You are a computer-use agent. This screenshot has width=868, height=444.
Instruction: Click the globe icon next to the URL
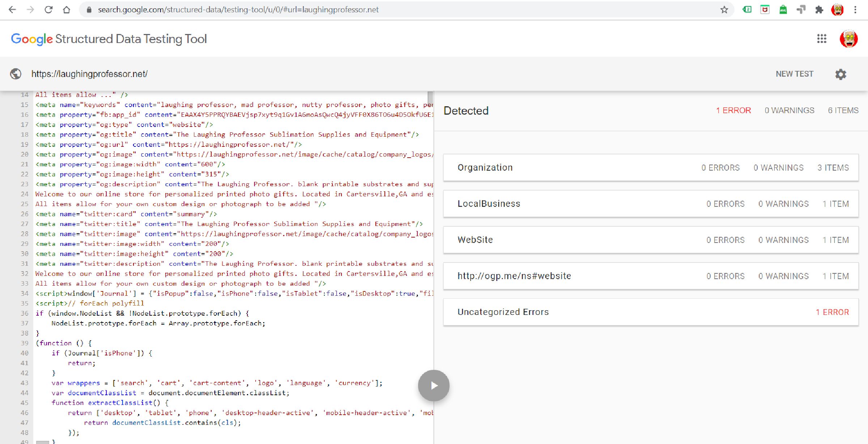tap(16, 74)
